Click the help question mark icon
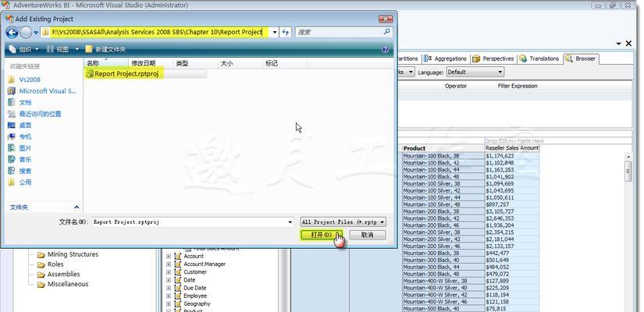The image size is (644, 312). click(386, 49)
